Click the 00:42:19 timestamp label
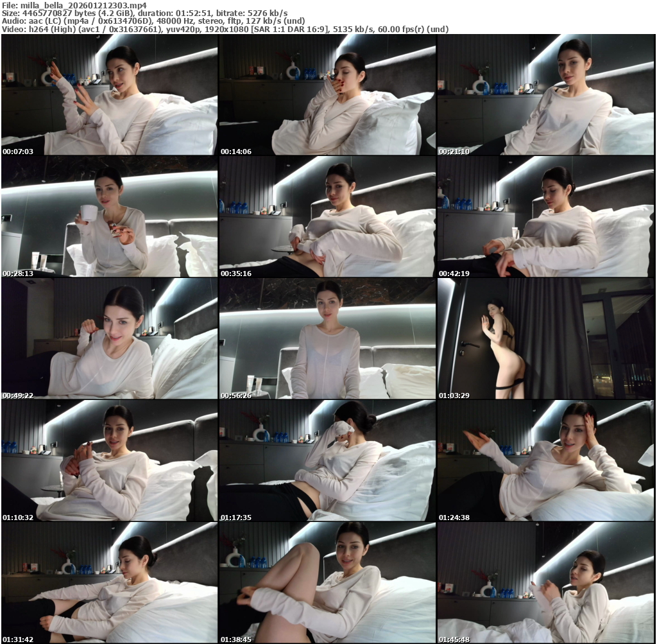 pyautogui.click(x=454, y=274)
